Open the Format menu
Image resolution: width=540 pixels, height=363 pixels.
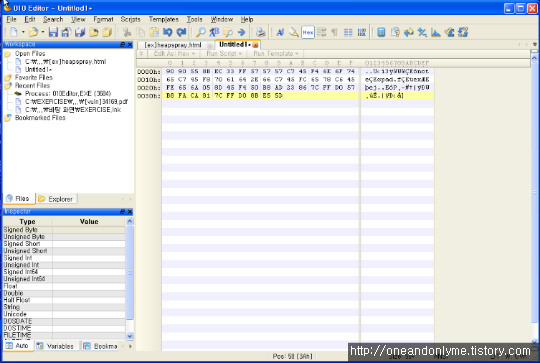(x=103, y=19)
